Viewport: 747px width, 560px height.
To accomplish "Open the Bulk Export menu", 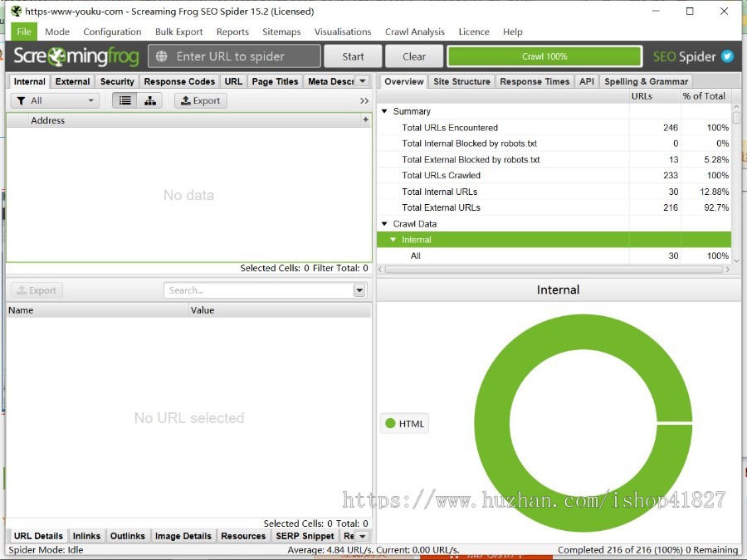I will [x=178, y=32].
